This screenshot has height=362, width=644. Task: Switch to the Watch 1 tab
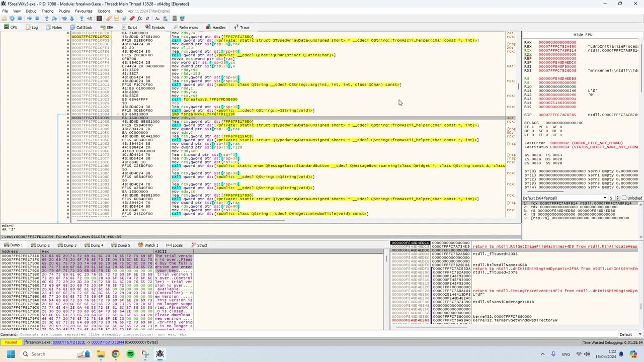coord(148,245)
